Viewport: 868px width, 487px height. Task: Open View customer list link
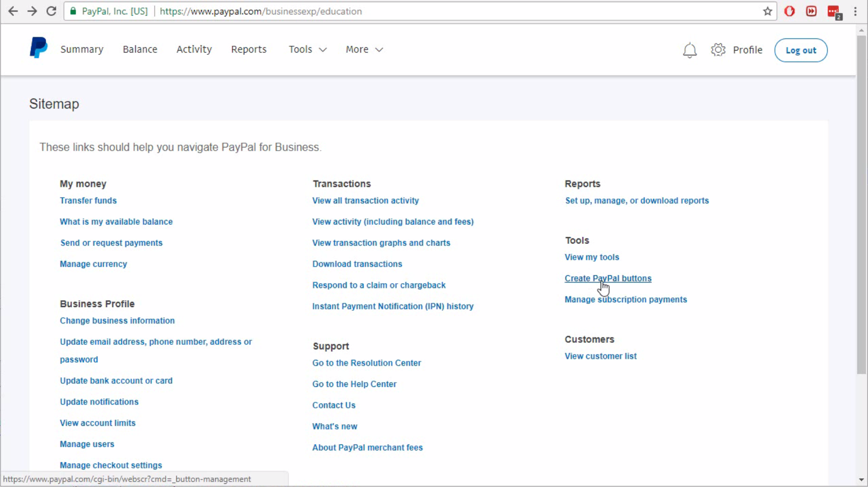point(601,356)
